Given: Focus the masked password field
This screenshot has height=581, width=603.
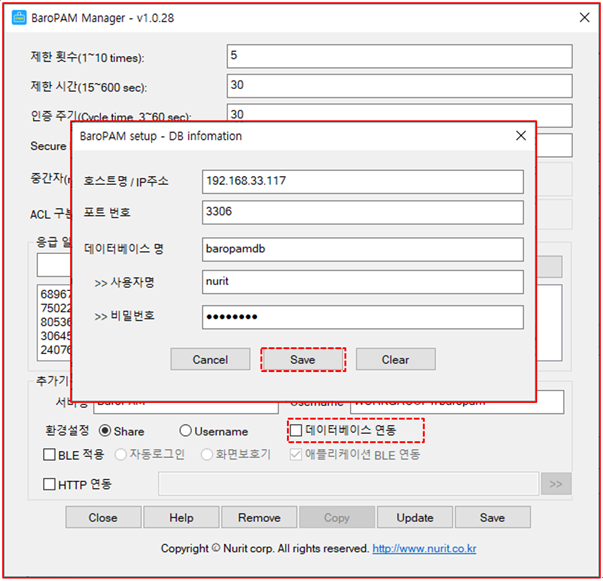Looking at the screenshot, I should coord(363,317).
